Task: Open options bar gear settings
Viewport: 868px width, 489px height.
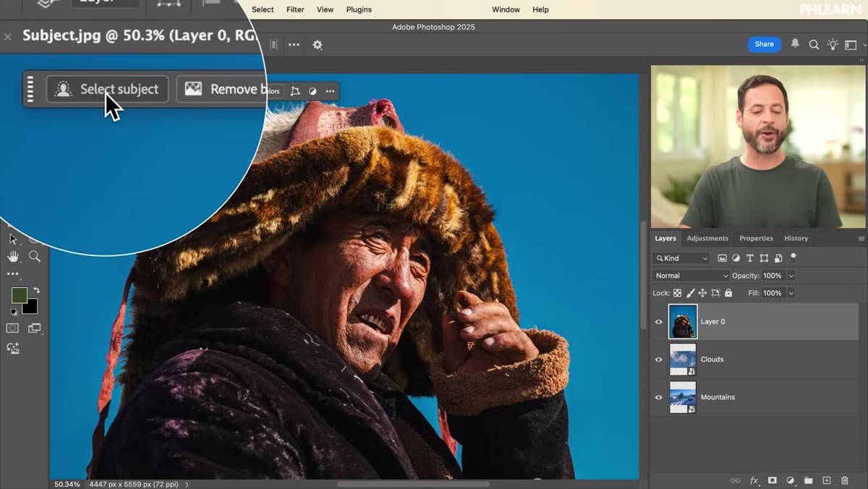Action: click(x=317, y=45)
